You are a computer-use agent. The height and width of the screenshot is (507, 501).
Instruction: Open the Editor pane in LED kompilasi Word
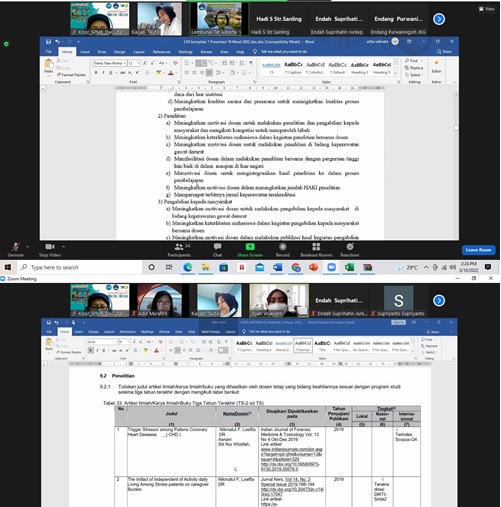click(437, 66)
